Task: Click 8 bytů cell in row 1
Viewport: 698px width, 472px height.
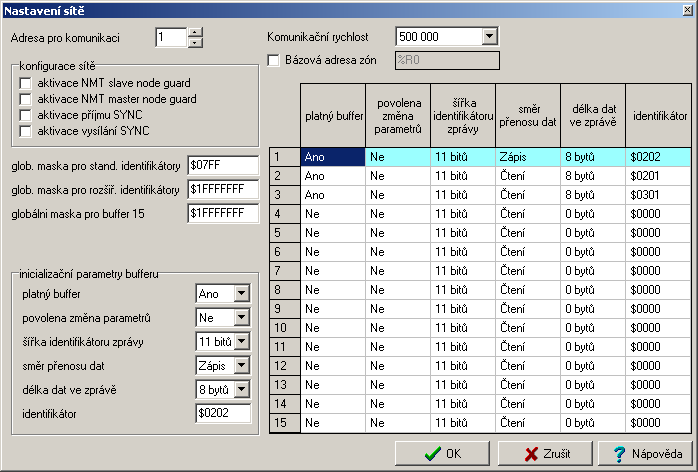Action: point(593,157)
